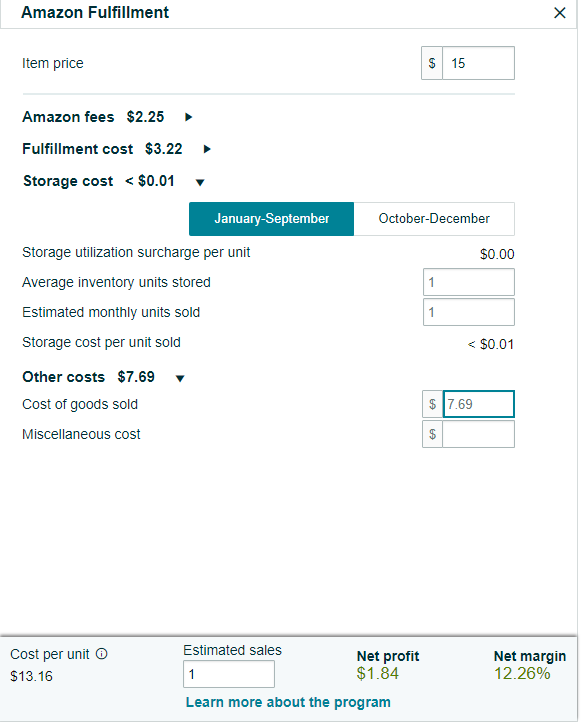The height and width of the screenshot is (722, 584).
Task: Edit the Average inventory units stored field
Action: [469, 282]
